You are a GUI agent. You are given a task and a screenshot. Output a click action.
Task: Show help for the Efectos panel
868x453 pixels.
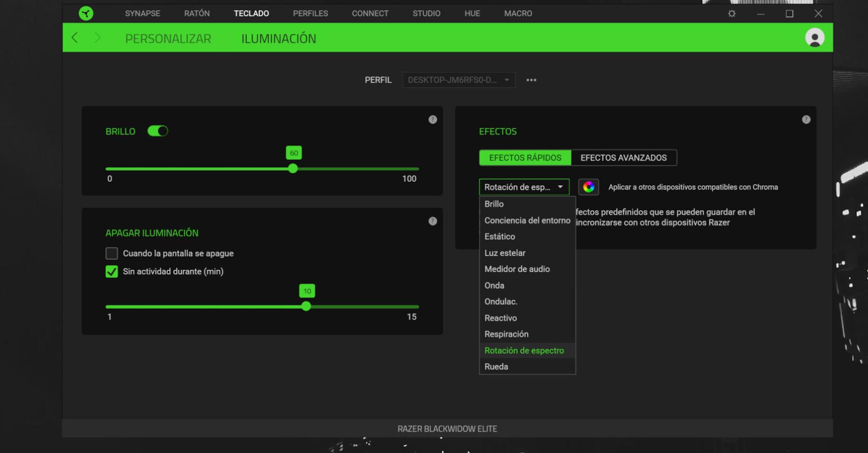coord(806,120)
